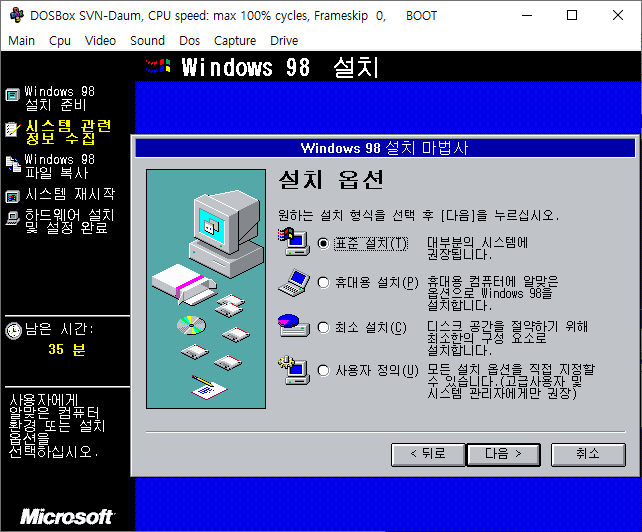This screenshot has width=642, height=532.
Task: Click the 하드웨어 설치 및 설정 완료 icon
Action: 12,218
